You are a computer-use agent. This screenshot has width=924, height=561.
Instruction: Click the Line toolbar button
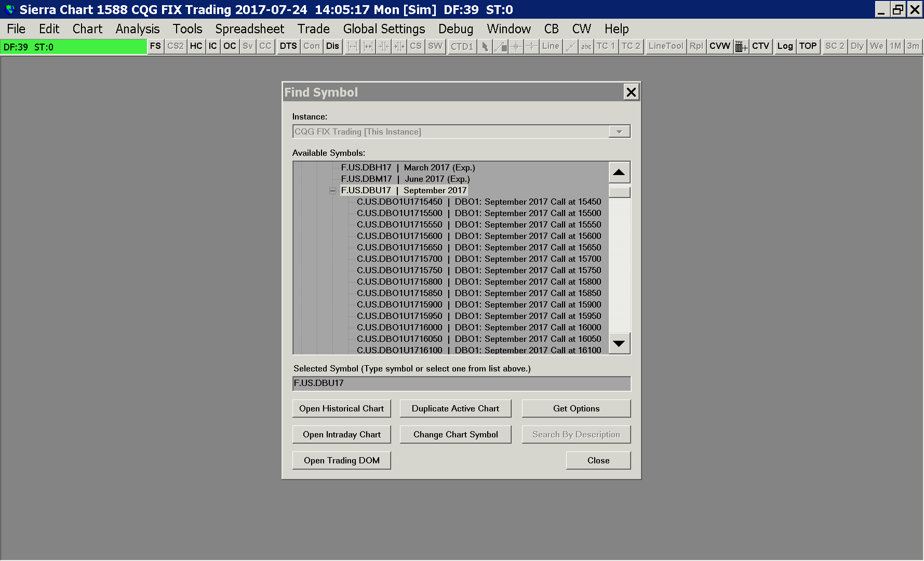pyautogui.click(x=551, y=46)
